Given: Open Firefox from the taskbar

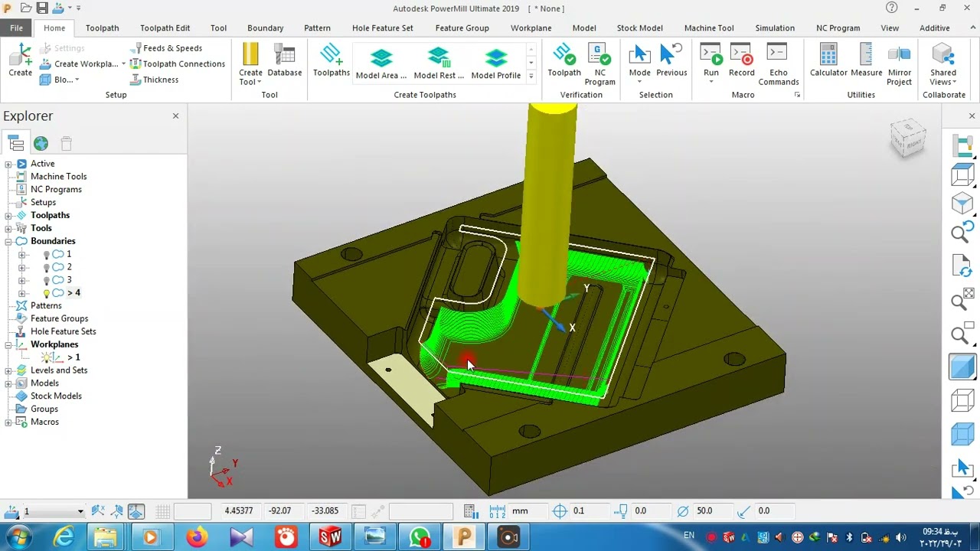Looking at the screenshot, I should click(196, 537).
